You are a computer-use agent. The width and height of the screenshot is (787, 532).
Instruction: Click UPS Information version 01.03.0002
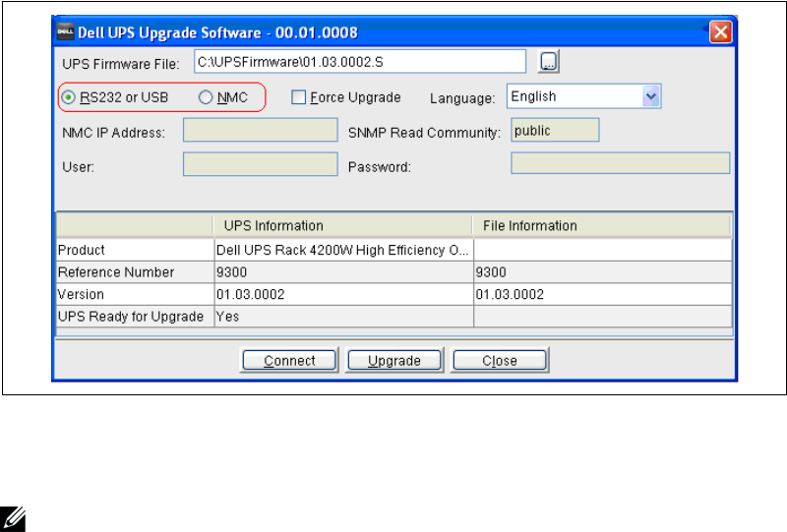[343, 294]
